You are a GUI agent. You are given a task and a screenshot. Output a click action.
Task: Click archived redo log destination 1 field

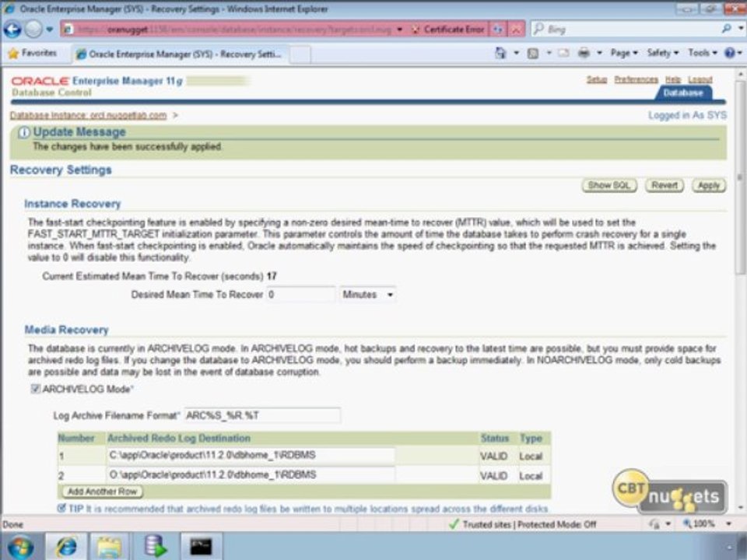tap(251, 455)
